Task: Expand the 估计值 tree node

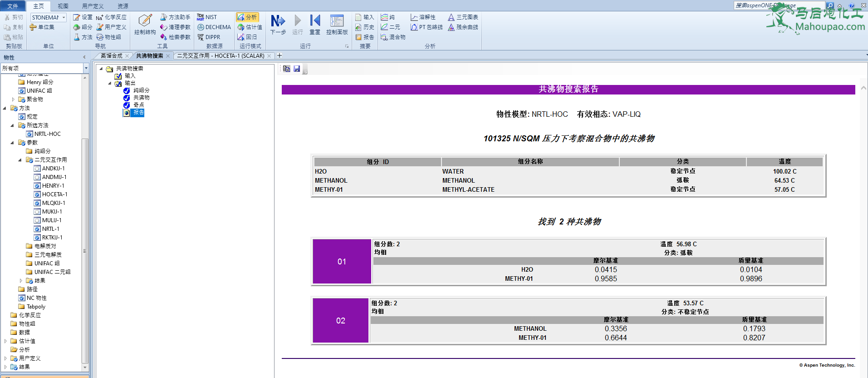Action: coord(5,341)
